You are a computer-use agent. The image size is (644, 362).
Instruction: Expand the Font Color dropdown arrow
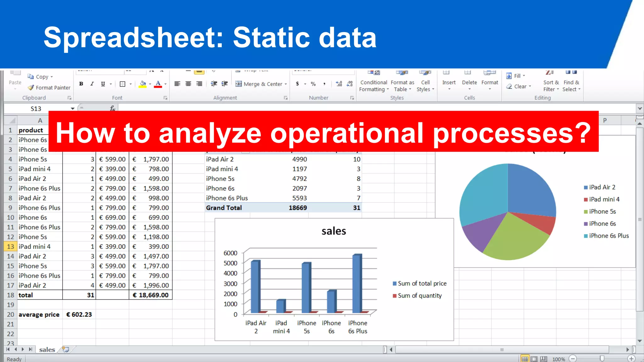[165, 84]
